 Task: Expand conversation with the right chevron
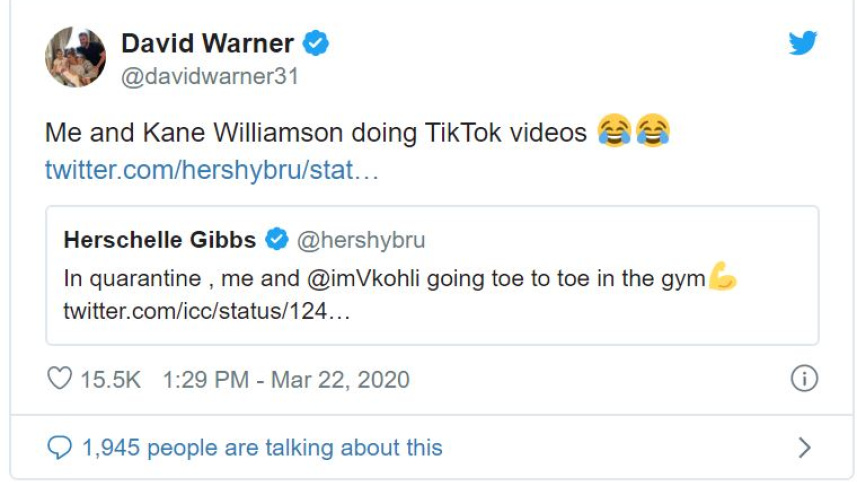(x=804, y=447)
